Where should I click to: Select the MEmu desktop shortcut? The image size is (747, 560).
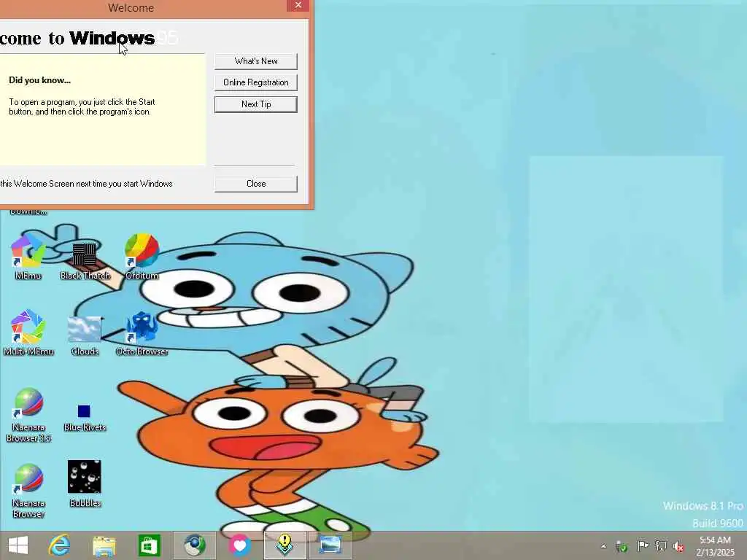coord(28,256)
